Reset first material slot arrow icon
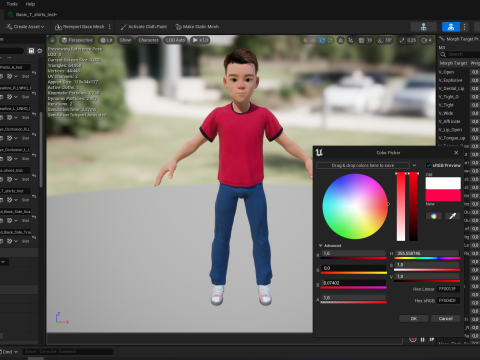 click(34, 72)
